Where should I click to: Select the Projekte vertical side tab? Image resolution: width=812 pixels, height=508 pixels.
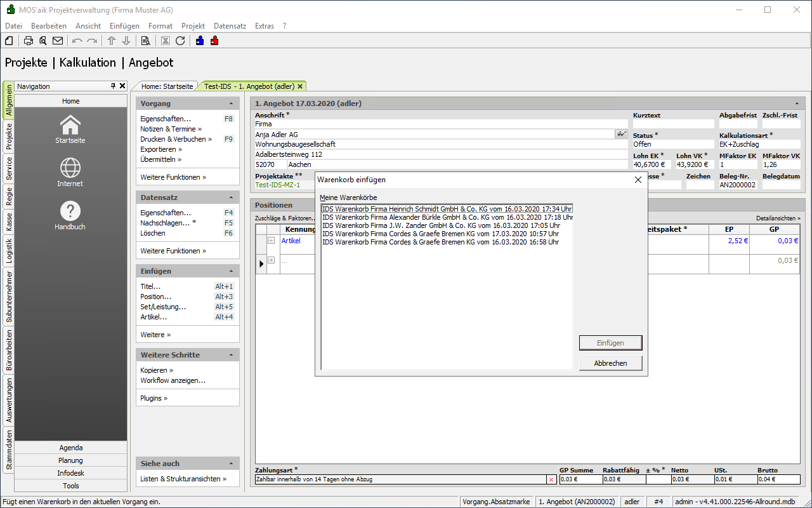9,137
